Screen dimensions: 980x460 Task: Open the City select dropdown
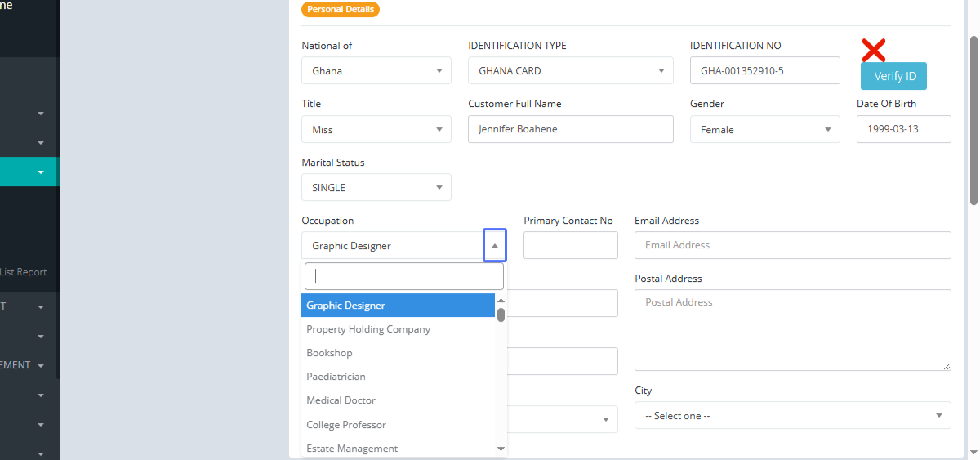tap(792, 416)
